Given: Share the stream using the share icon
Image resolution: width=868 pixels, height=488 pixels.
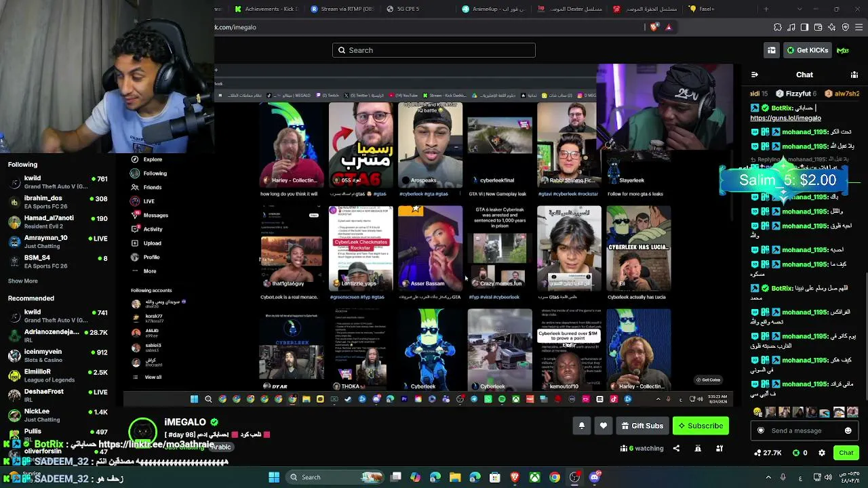Looking at the screenshot, I should 676,448.
